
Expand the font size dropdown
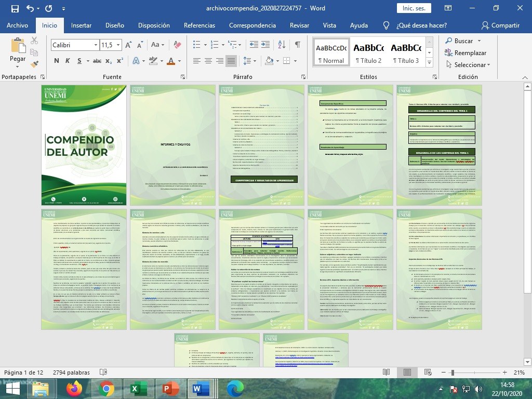coord(118,45)
